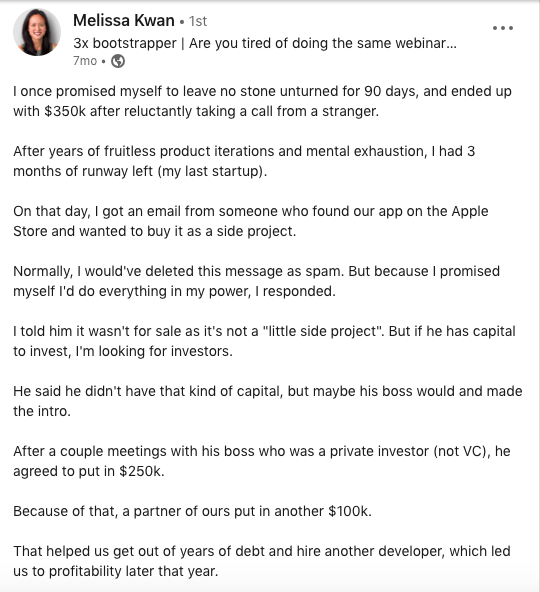This screenshot has width=540, height=592.
Task: Select the 'After years of fruitless product' paragraph
Action: pyautogui.click(x=244, y=161)
